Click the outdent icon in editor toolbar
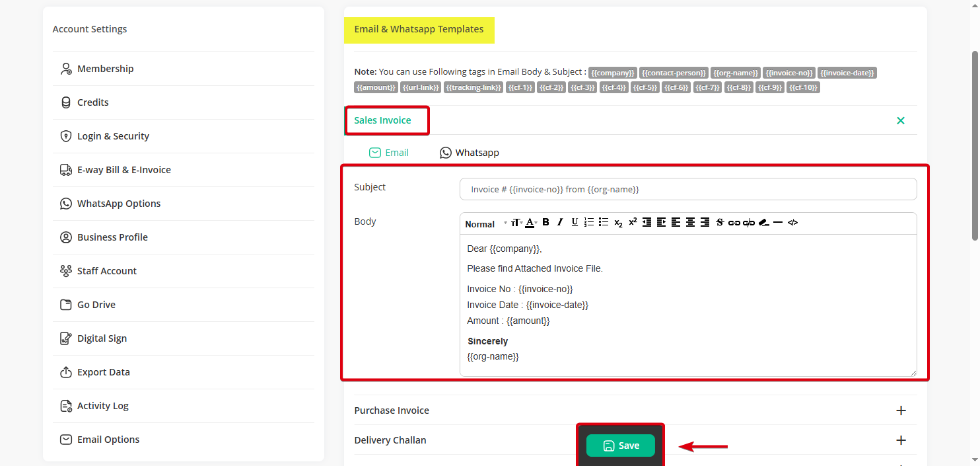 point(647,222)
